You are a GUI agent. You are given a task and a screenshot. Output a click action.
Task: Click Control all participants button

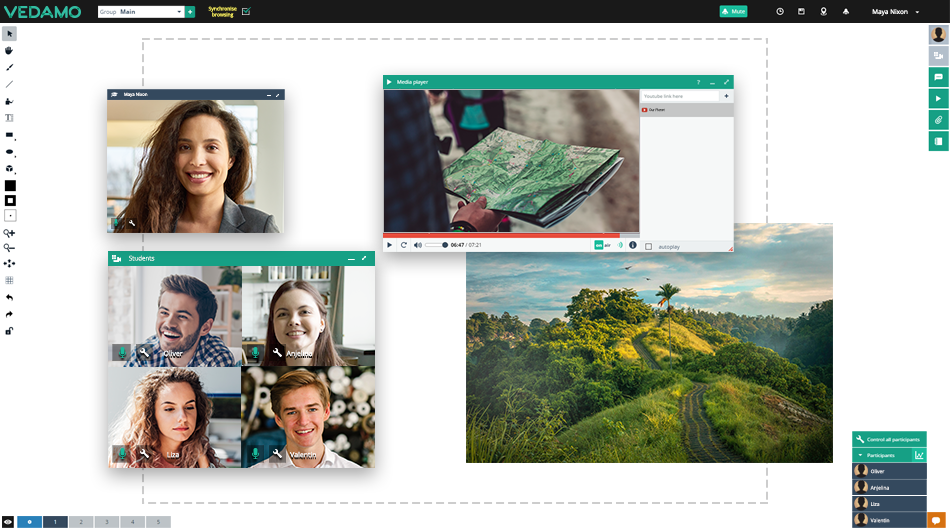(x=889, y=439)
